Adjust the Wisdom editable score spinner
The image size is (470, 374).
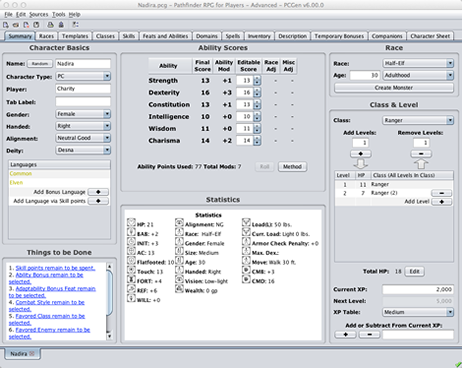257,129
